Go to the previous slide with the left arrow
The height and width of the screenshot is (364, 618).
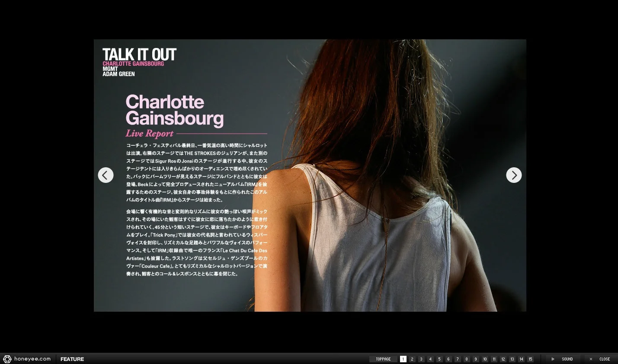pyautogui.click(x=106, y=175)
